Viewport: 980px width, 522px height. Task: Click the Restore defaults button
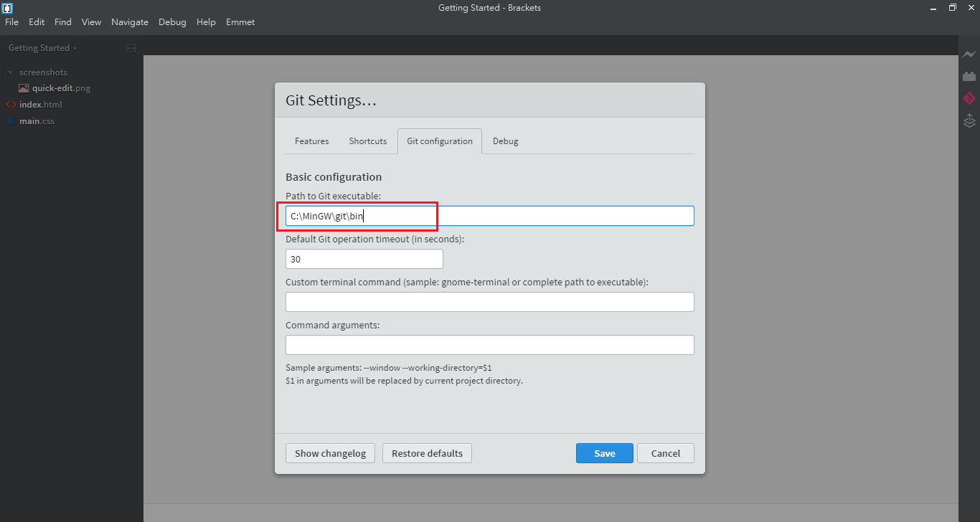click(427, 453)
